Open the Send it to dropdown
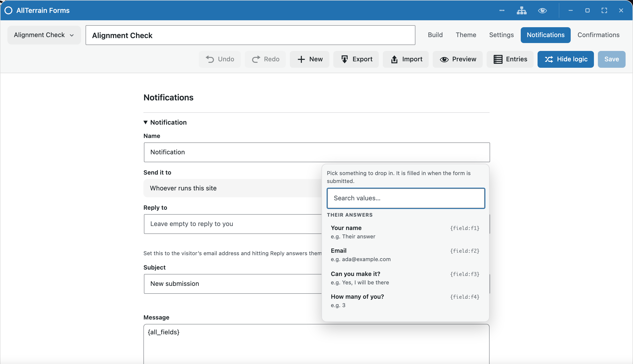 232,188
